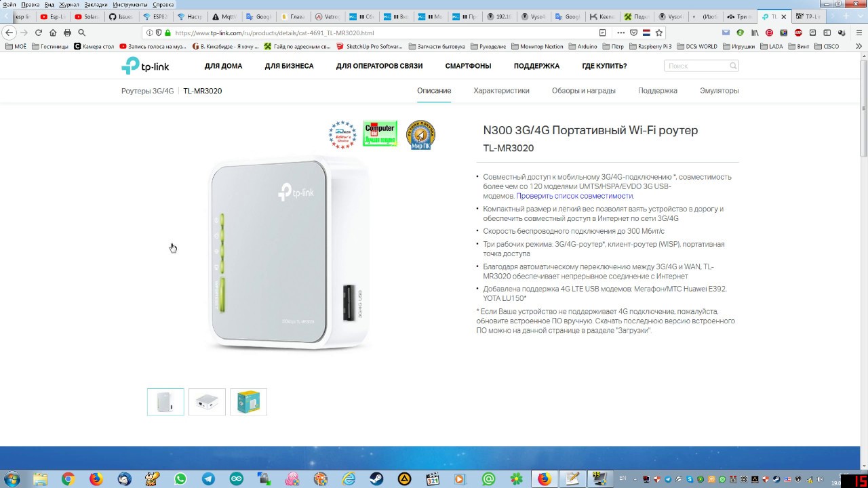Switch to the Обзоры и награды tab
This screenshot has width=868, height=488.
tap(584, 90)
